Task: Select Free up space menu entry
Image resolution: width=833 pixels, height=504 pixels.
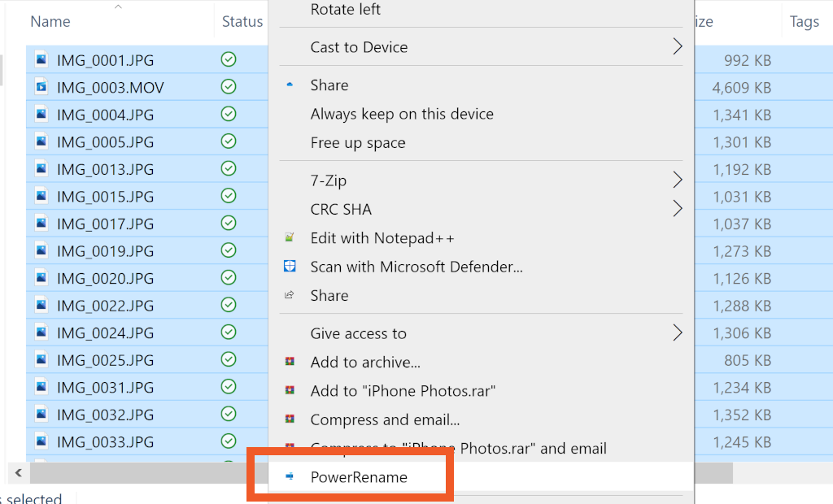Action: tap(358, 143)
